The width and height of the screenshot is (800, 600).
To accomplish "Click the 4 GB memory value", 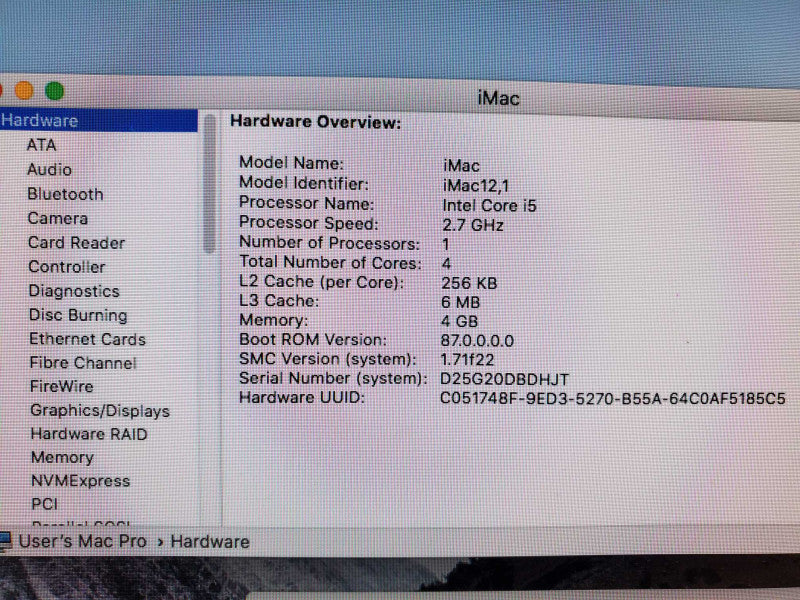I will coord(460,321).
